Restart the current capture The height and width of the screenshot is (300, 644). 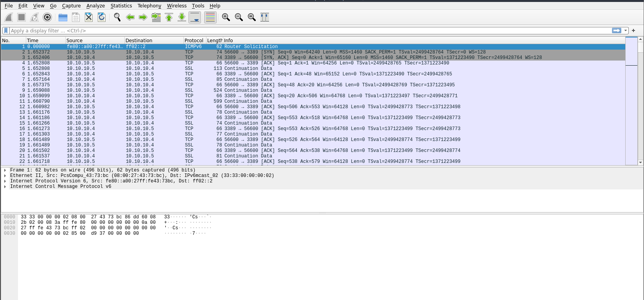[x=34, y=17]
